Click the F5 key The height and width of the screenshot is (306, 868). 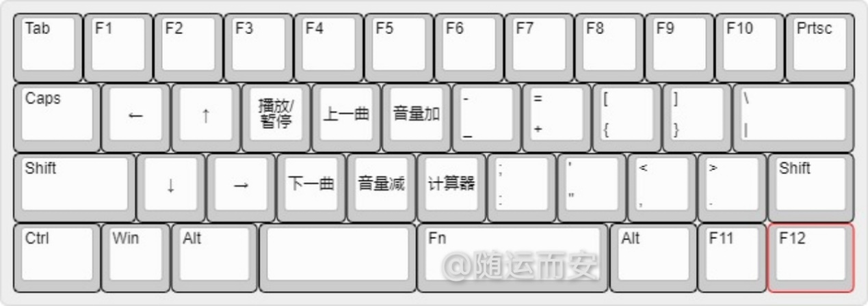399,48
